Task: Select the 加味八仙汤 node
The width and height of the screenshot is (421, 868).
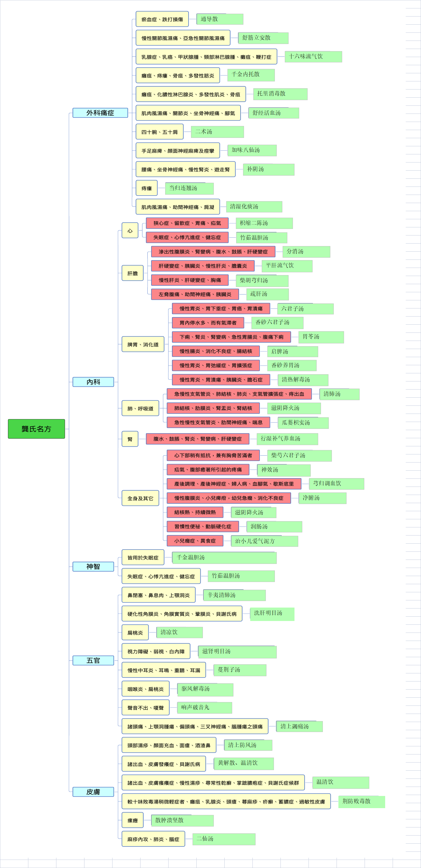Action: click(252, 150)
